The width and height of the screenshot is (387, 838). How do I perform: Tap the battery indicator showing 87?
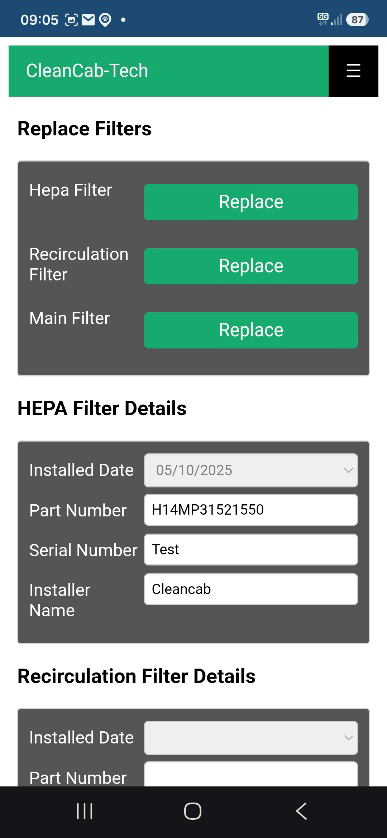click(357, 20)
